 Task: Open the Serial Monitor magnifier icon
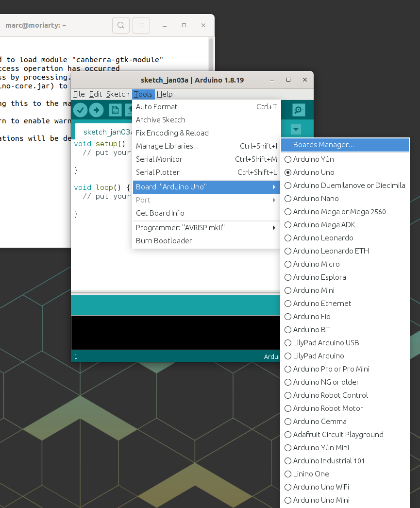tap(298, 110)
